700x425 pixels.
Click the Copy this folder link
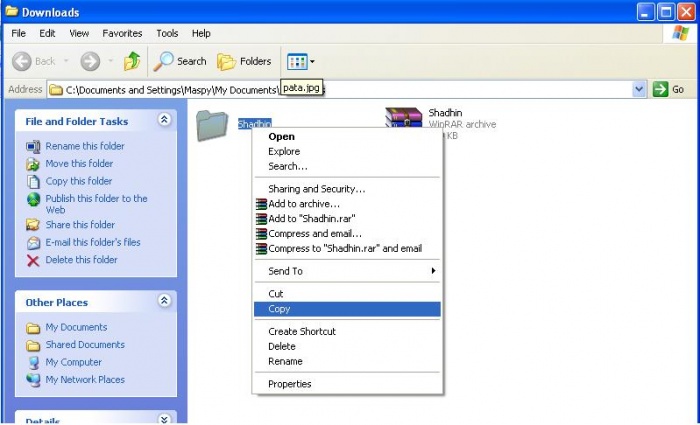[x=79, y=181]
